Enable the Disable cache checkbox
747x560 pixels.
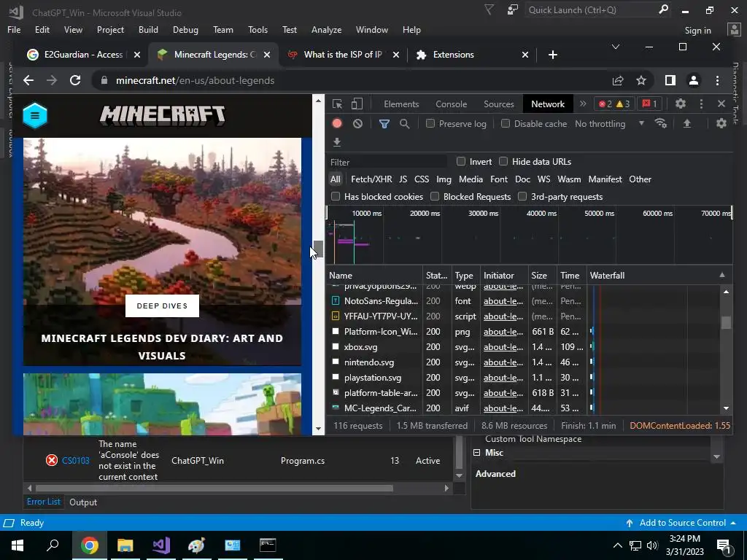click(x=506, y=124)
